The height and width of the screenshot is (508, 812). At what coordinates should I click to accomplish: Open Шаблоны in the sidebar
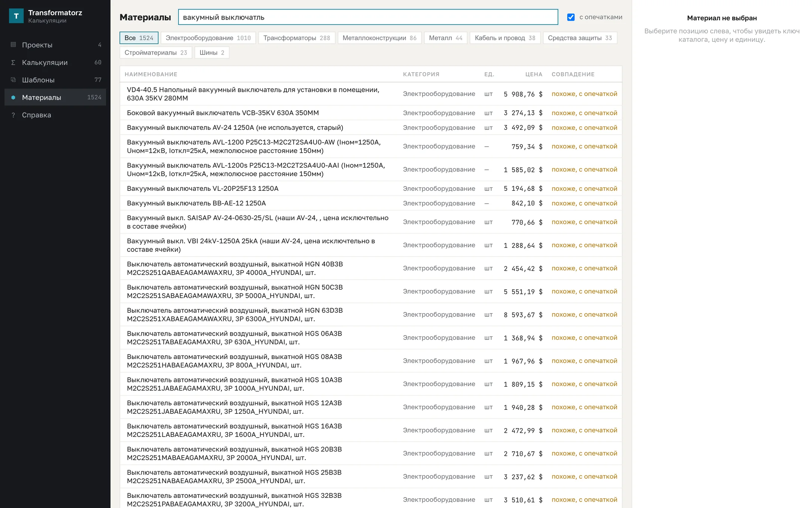click(55, 80)
